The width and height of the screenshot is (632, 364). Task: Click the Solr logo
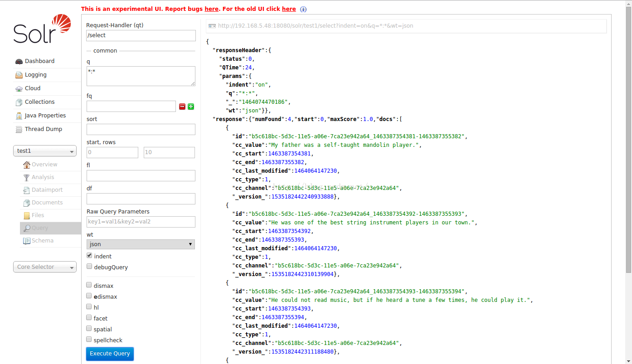pyautogui.click(x=42, y=29)
